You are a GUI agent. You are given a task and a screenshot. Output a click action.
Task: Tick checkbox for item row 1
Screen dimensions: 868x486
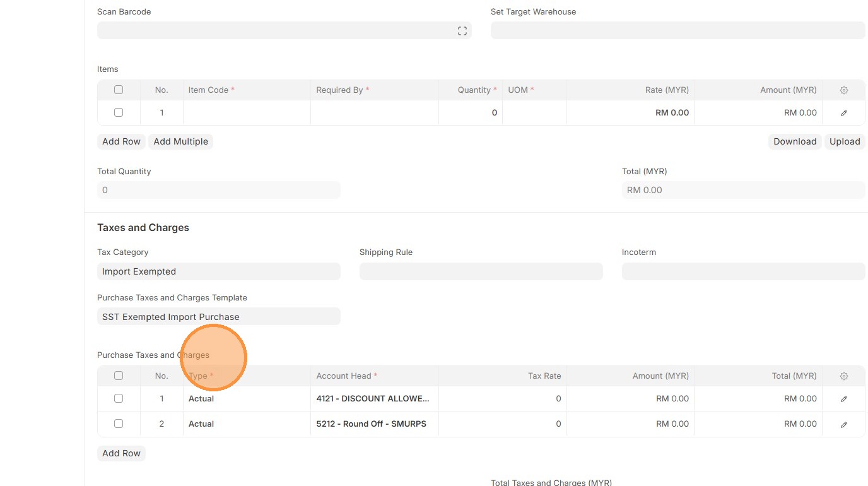tap(119, 112)
